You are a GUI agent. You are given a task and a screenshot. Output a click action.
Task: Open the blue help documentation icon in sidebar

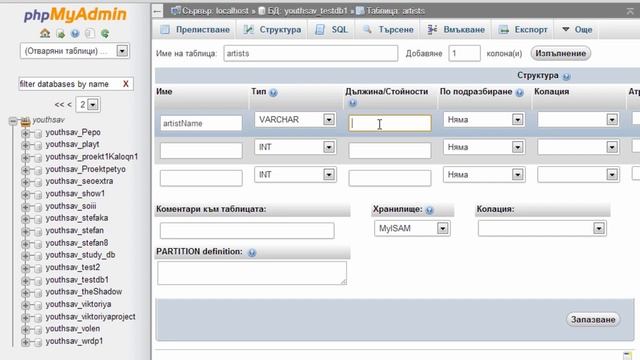[x=75, y=33]
